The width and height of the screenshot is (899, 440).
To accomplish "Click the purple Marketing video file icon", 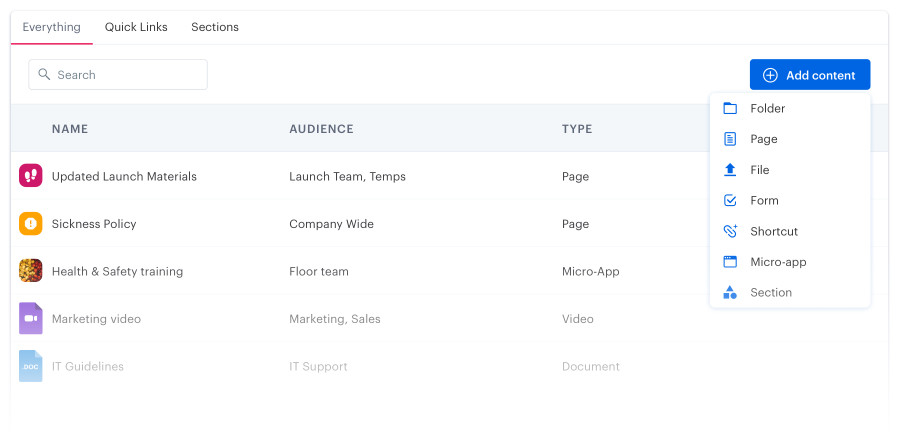I will point(30,318).
